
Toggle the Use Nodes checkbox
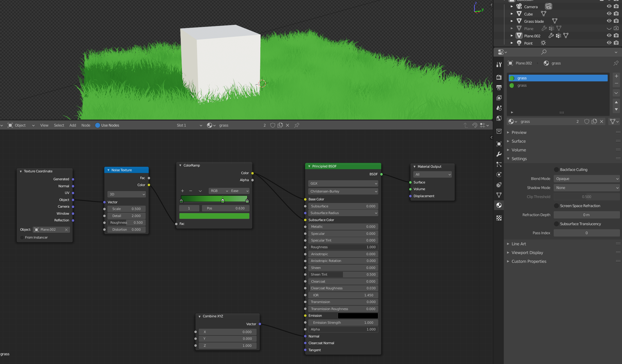[x=98, y=125]
